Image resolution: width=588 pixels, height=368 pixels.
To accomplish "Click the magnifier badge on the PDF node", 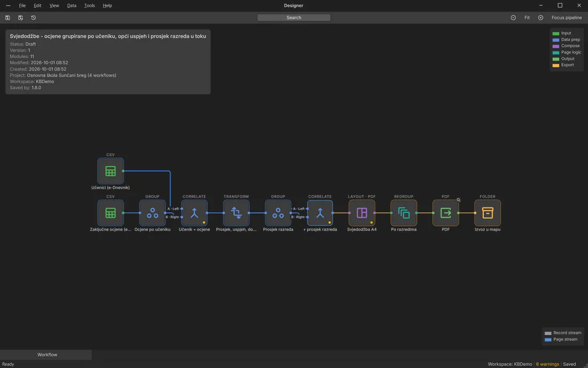I will coord(458,200).
